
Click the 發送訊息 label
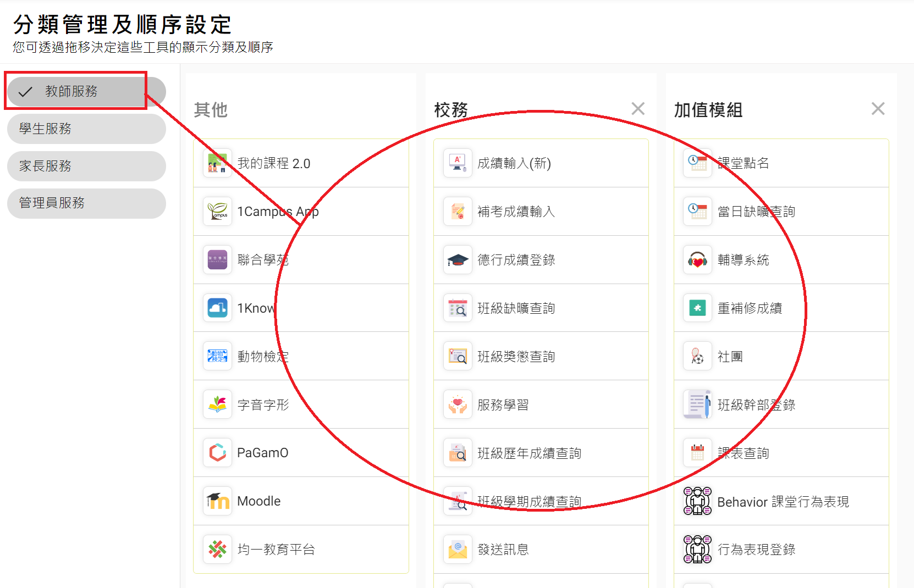point(503,550)
